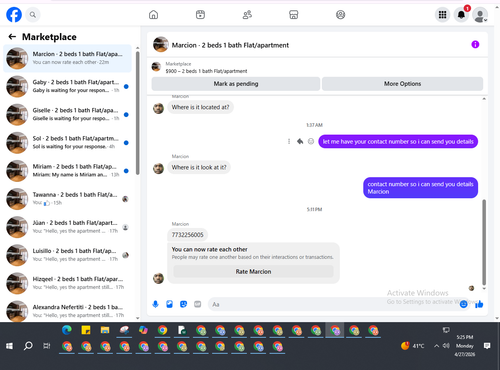Image resolution: width=500 pixels, height=370 pixels.
Task: Click the back arrow beside Marketplace
Action: [x=12, y=37]
